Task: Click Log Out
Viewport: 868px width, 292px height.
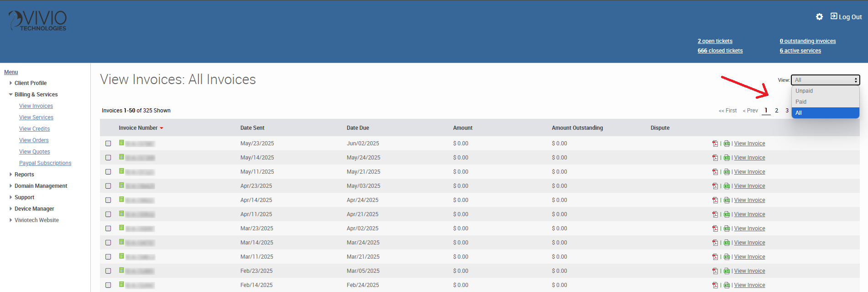Action: pyautogui.click(x=846, y=17)
